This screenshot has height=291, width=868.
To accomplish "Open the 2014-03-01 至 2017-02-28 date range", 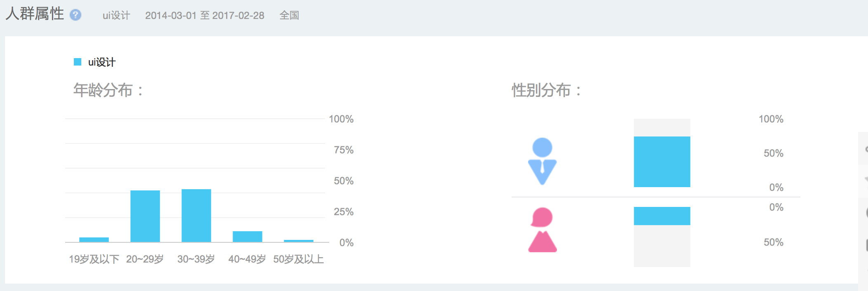I will pyautogui.click(x=205, y=16).
